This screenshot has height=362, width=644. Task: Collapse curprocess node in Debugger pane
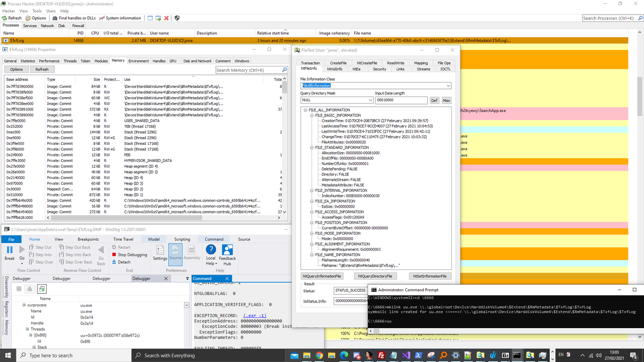point(24,305)
